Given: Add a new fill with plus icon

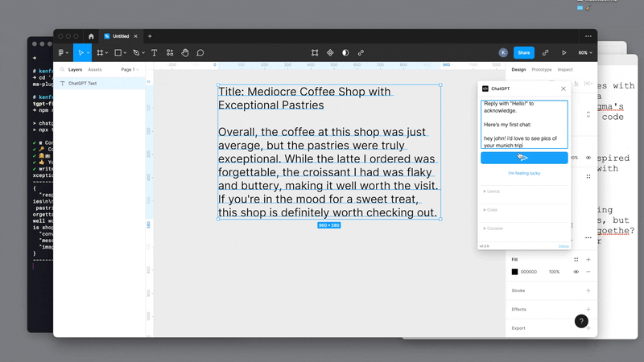Looking at the screenshot, I should [588, 259].
